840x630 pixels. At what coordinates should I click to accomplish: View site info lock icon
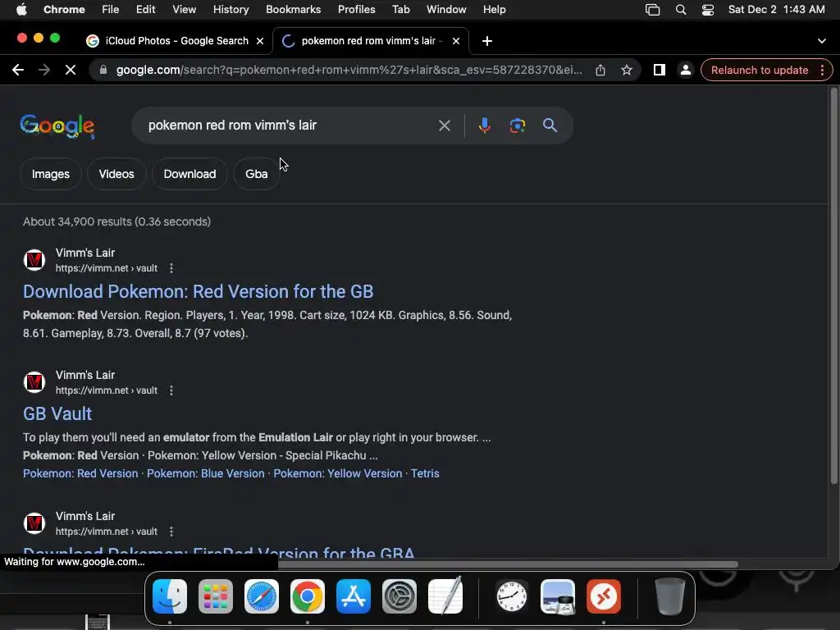point(103,71)
